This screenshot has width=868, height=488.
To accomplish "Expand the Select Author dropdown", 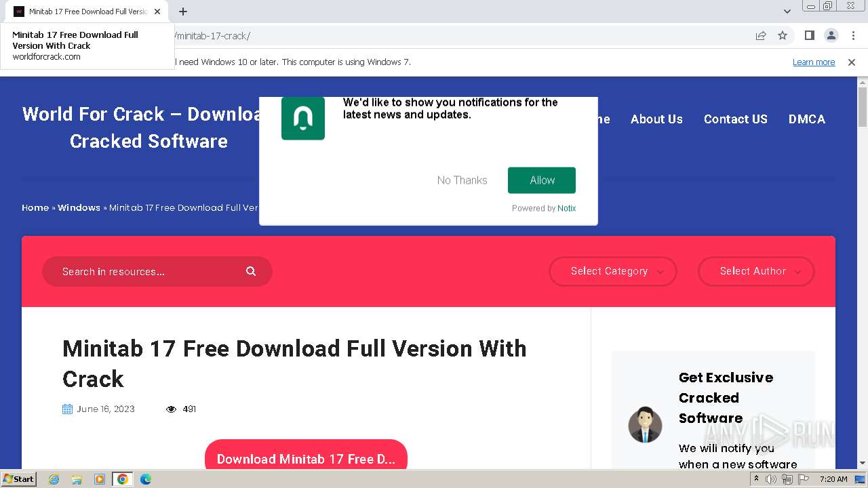I will [x=756, y=271].
